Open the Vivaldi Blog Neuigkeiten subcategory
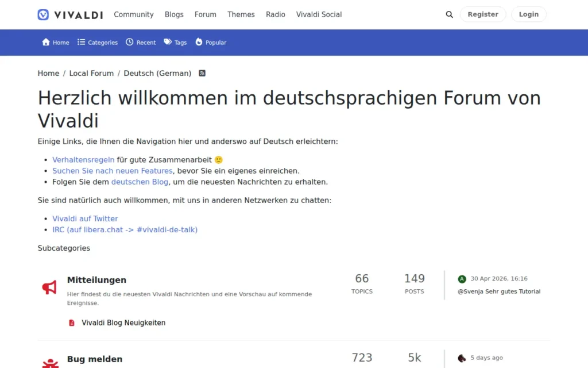 (x=123, y=323)
